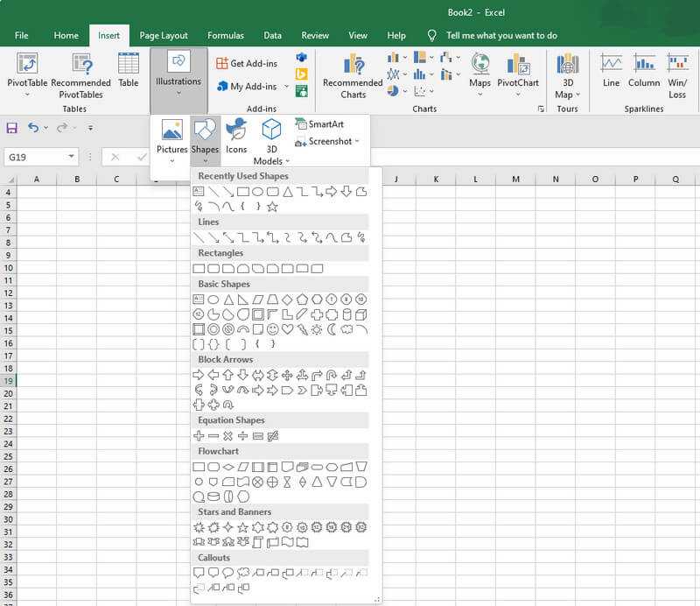
Task: Choose the 4-Point Star in Stars and Banners
Action: (x=228, y=528)
